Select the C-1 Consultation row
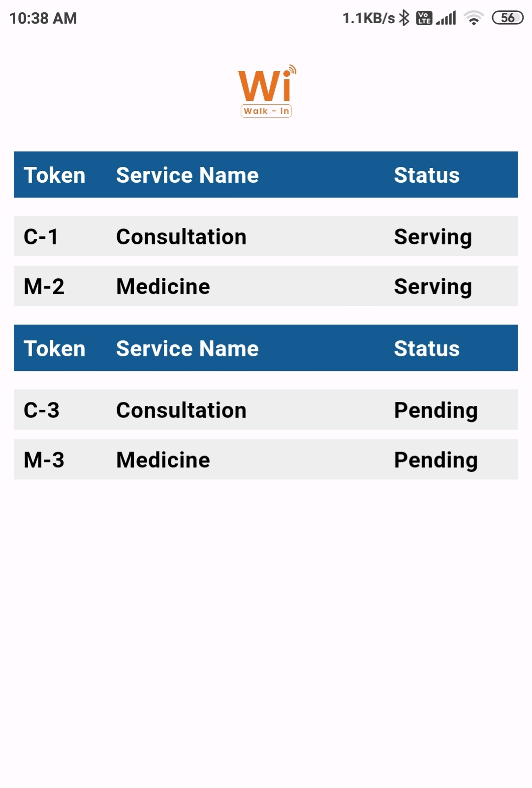This screenshot has width=532, height=788. (266, 236)
